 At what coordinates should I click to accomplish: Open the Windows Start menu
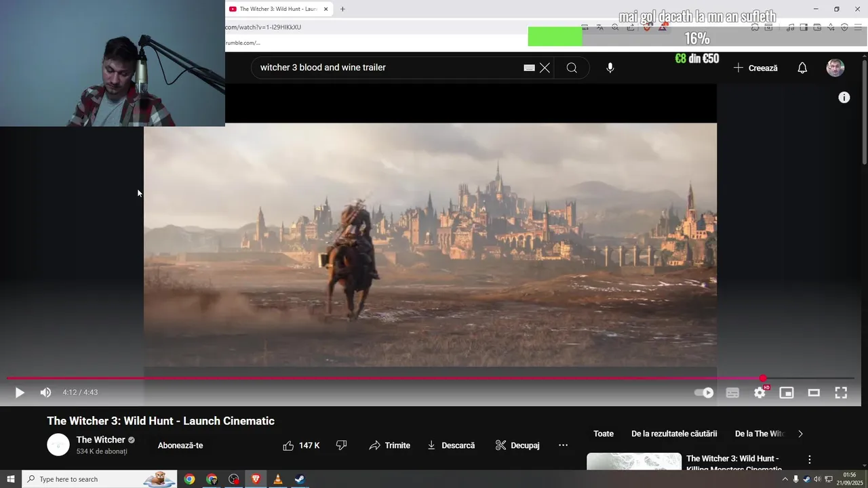11,479
